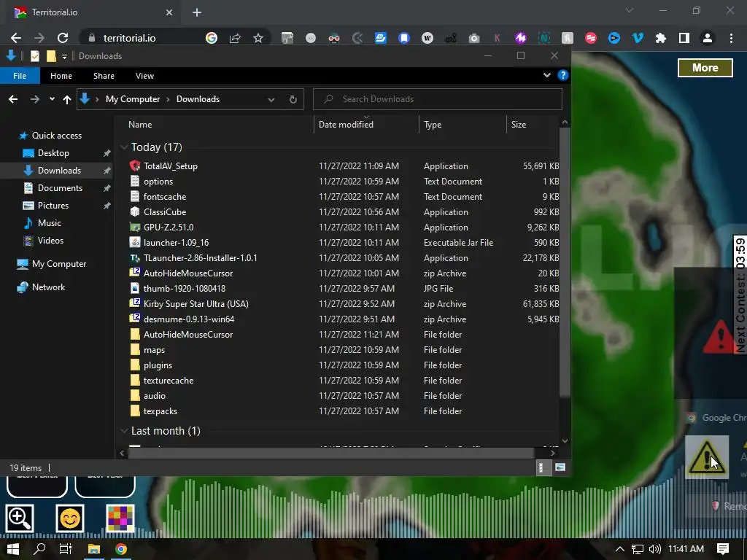Show hidden system tray icons
Image resolution: width=747 pixels, height=560 pixels.
pos(620,549)
